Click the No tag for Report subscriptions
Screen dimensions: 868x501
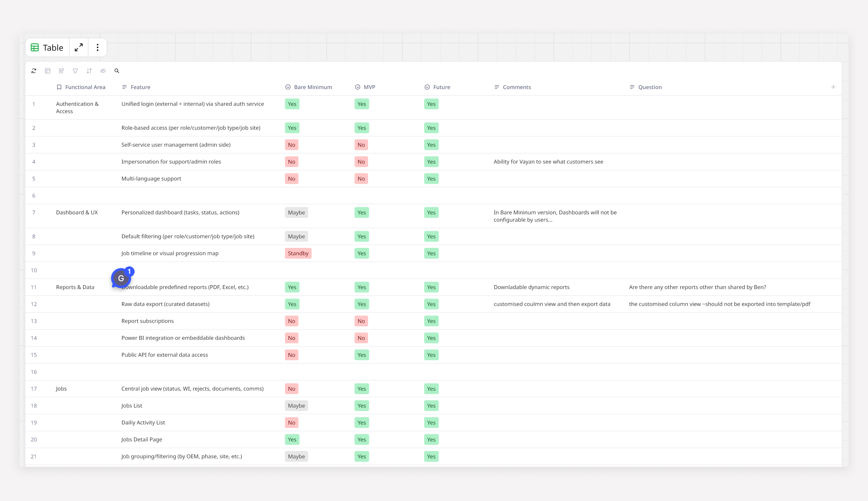pyautogui.click(x=291, y=321)
